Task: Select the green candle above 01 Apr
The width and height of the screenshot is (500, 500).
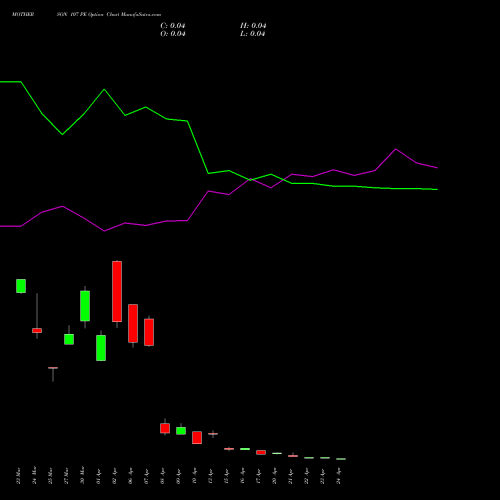Action: coord(101,348)
